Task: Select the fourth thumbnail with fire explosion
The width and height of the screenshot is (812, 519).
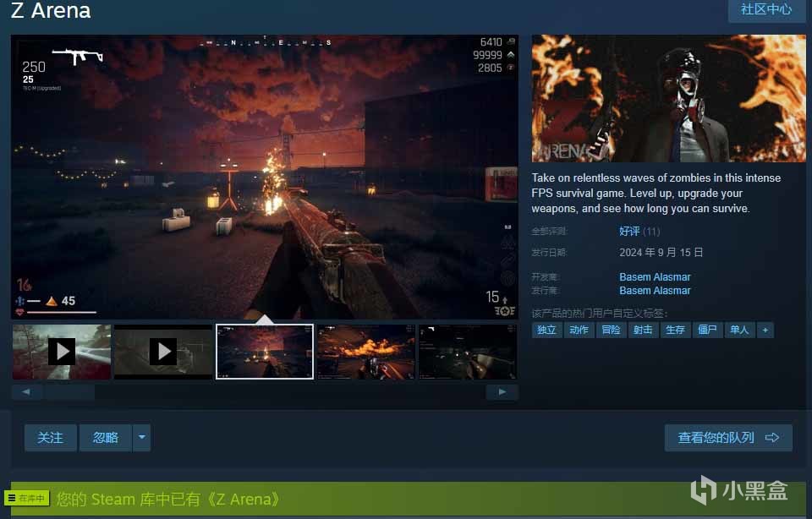Action: point(366,352)
